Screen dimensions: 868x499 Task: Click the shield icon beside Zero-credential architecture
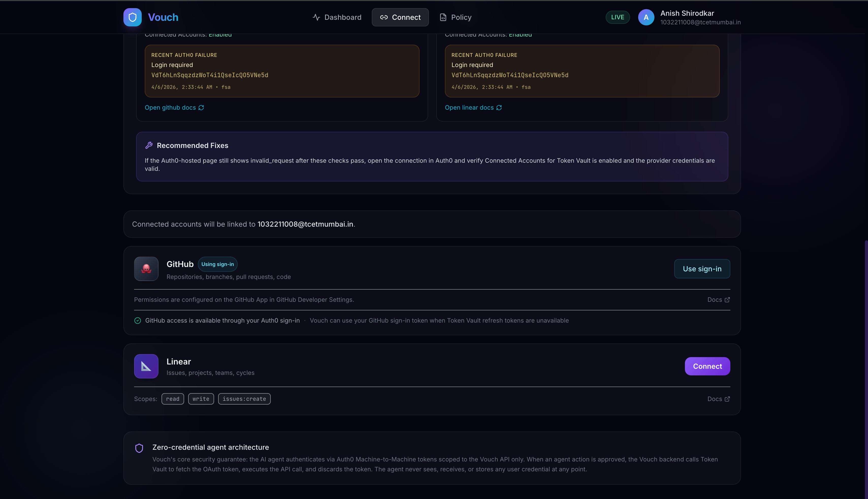[139, 448]
